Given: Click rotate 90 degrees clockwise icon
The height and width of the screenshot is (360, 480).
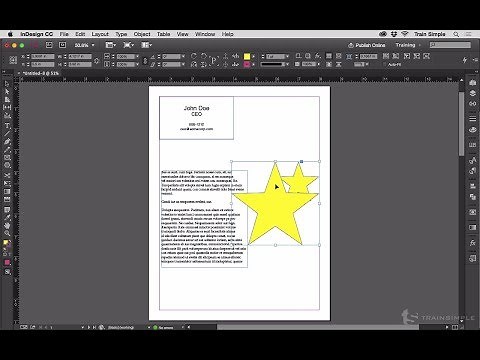Looking at the screenshot, I should click(x=194, y=56).
